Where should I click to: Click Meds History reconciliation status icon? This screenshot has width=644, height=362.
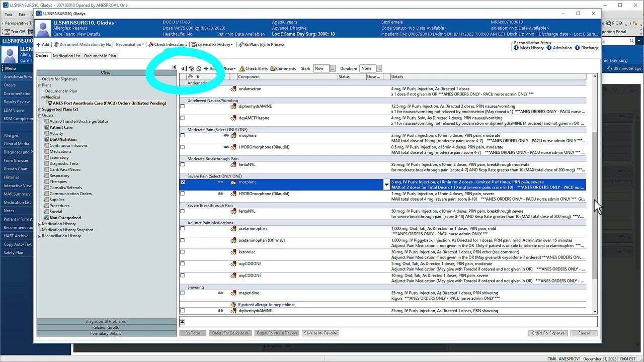click(516, 48)
